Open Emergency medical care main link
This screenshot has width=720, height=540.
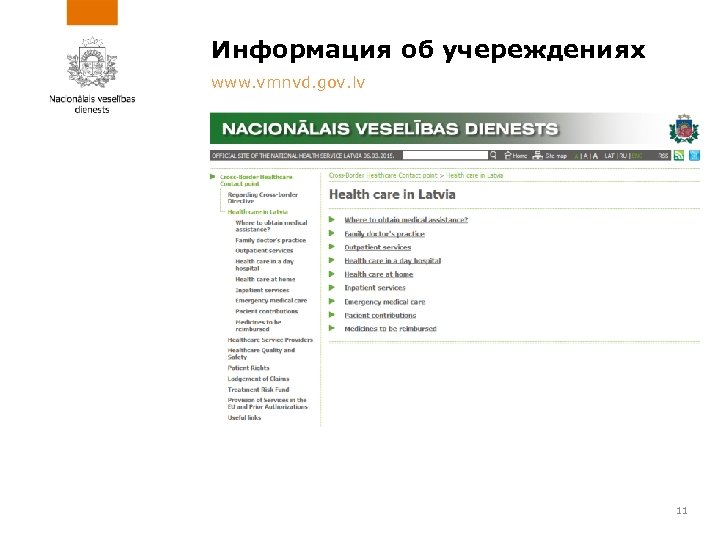[385, 302]
